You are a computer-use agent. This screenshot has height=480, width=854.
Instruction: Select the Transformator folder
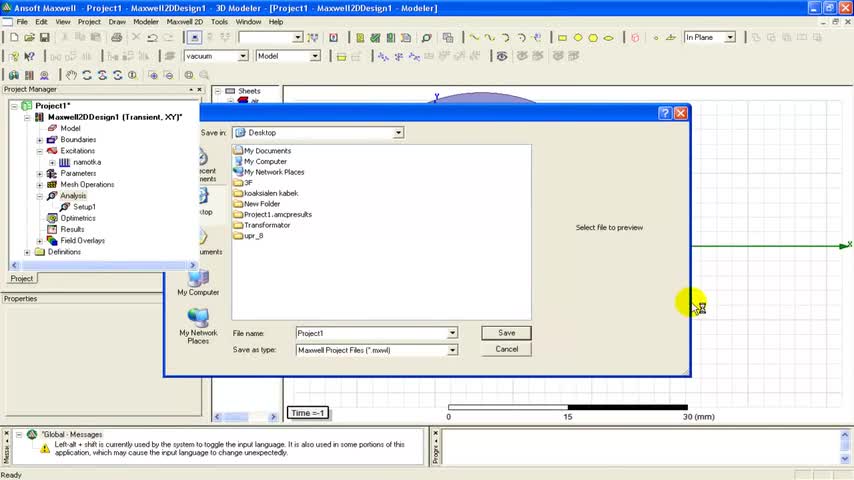point(267,225)
